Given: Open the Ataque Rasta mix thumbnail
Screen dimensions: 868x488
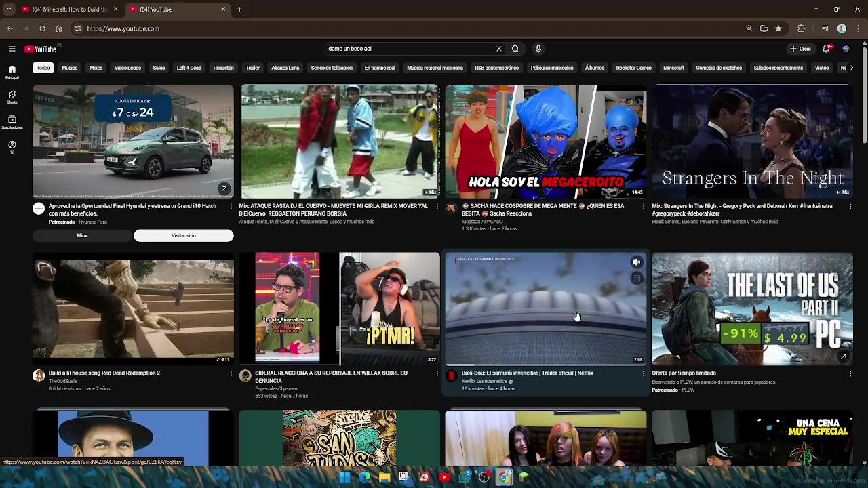Looking at the screenshot, I should click(x=340, y=142).
